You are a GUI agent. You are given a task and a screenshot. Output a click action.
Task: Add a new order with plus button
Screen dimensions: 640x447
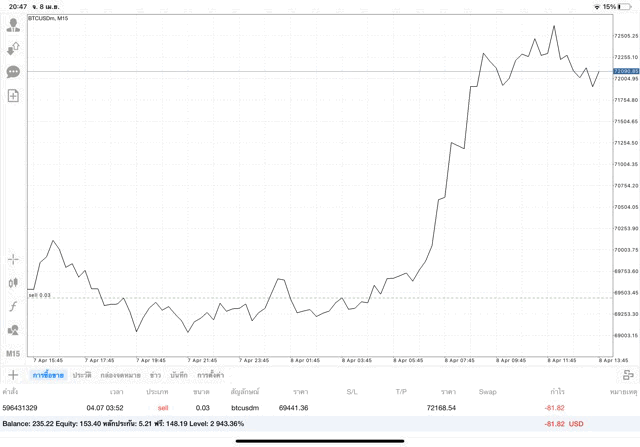coord(13,375)
